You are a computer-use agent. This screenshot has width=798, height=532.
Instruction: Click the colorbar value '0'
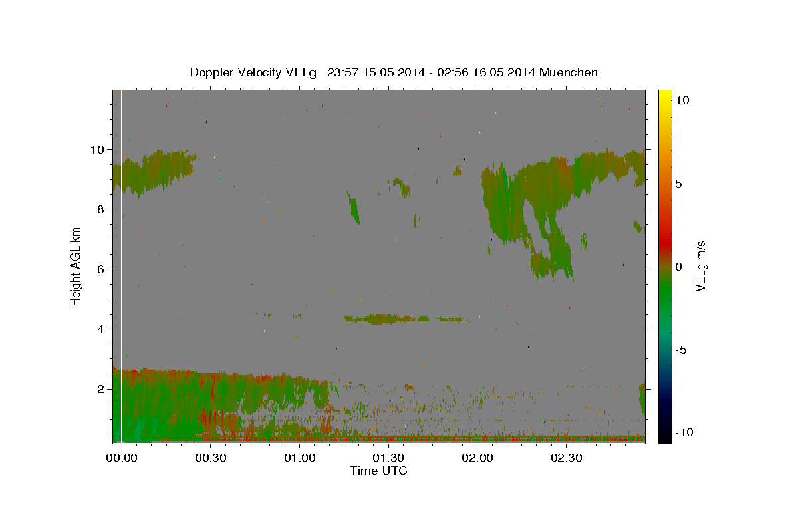point(680,267)
